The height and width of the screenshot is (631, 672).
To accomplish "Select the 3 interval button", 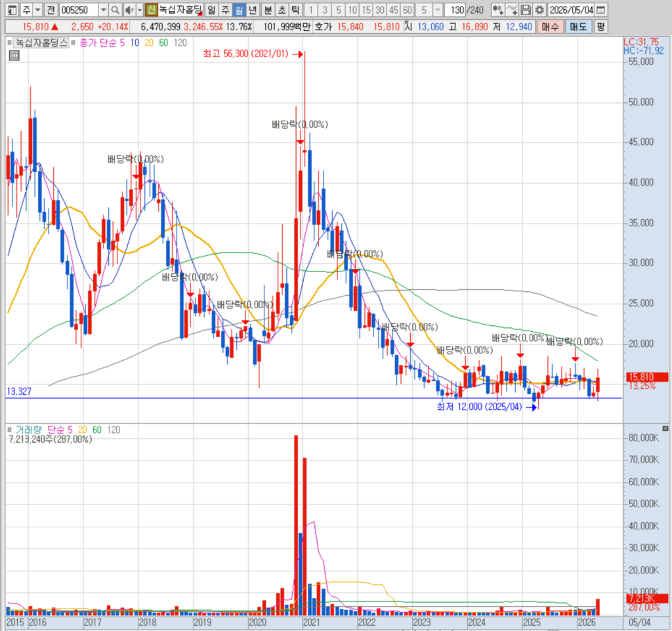I will coord(324,10).
